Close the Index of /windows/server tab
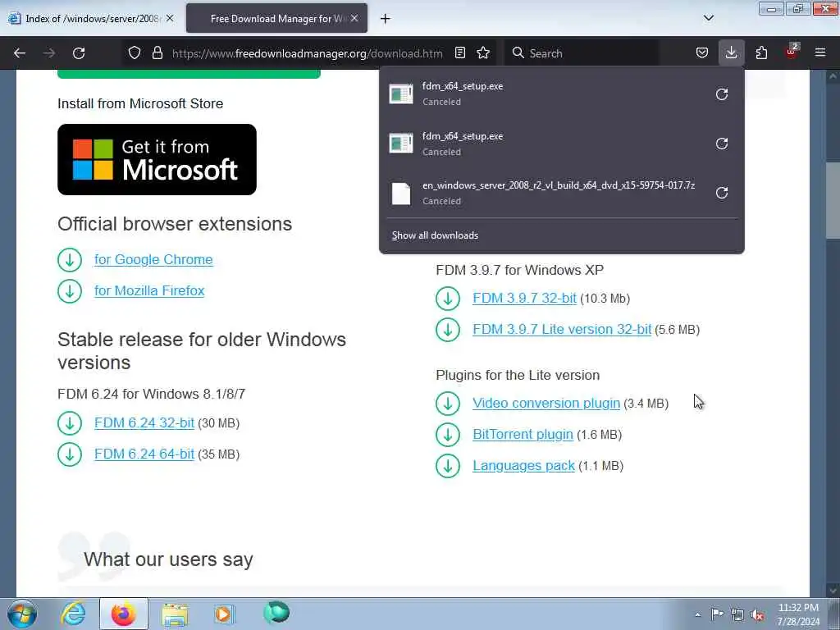This screenshot has width=840, height=630. 170,18
